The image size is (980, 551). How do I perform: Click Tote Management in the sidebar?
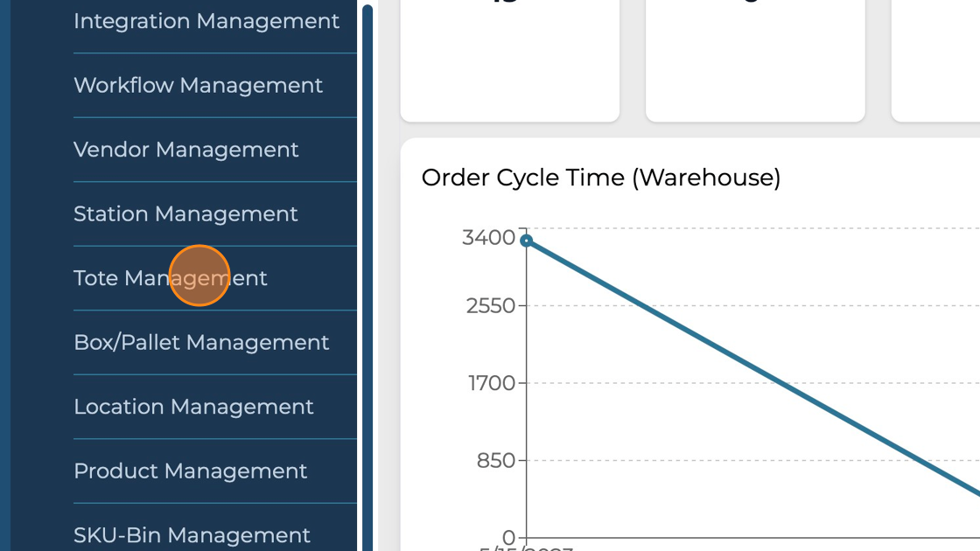tap(171, 278)
